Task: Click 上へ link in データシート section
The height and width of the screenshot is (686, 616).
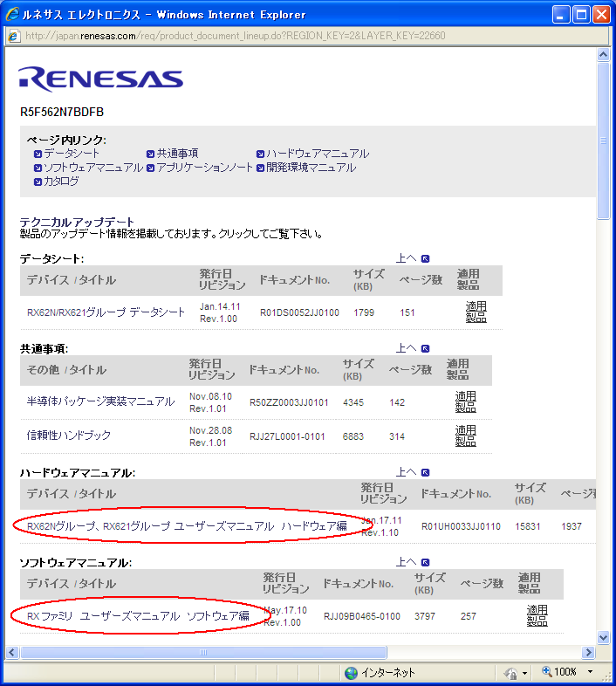Action: point(406,258)
